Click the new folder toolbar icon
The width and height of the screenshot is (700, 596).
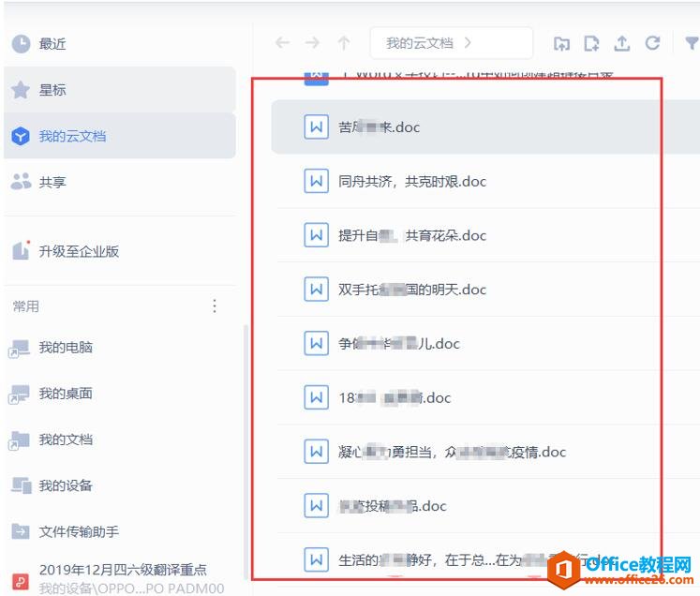click(x=561, y=43)
